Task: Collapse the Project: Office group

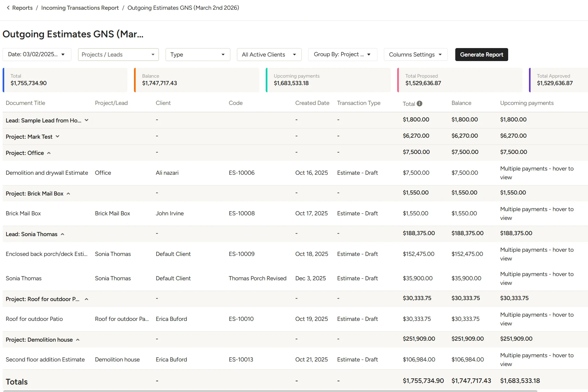Action: 49,153
